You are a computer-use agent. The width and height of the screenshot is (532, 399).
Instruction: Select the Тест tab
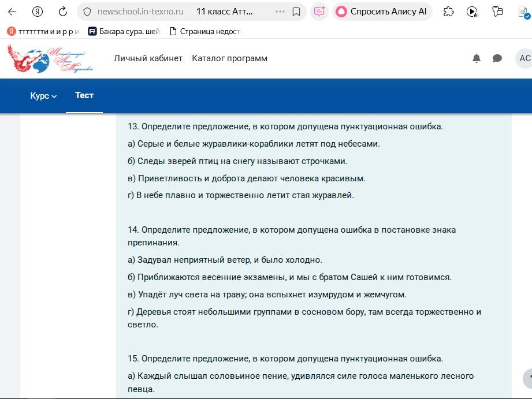(84, 95)
